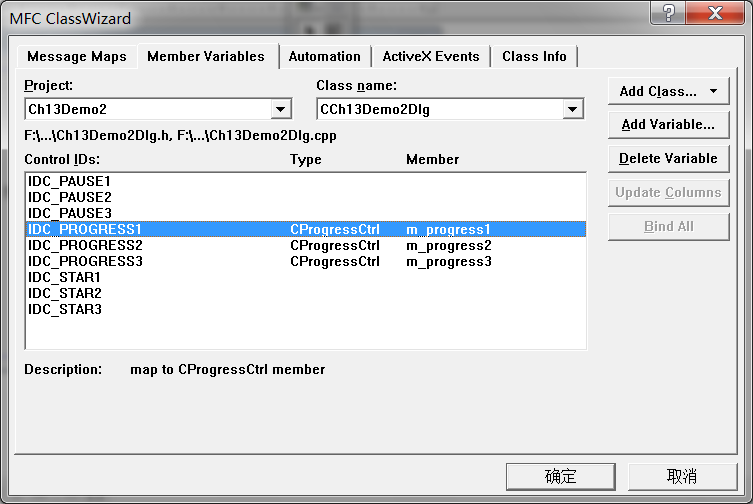Click member name m_progress3
This screenshot has width=753, height=504.
coord(449,262)
